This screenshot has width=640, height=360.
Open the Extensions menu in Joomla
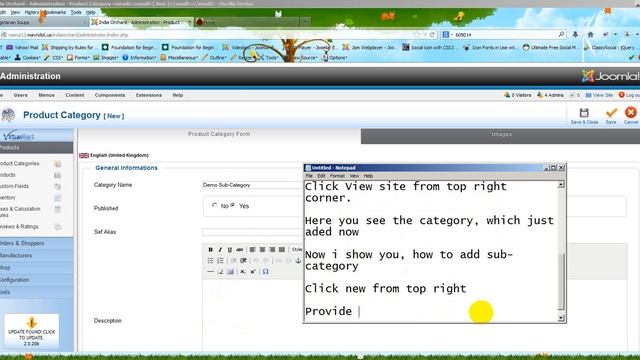click(x=149, y=95)
